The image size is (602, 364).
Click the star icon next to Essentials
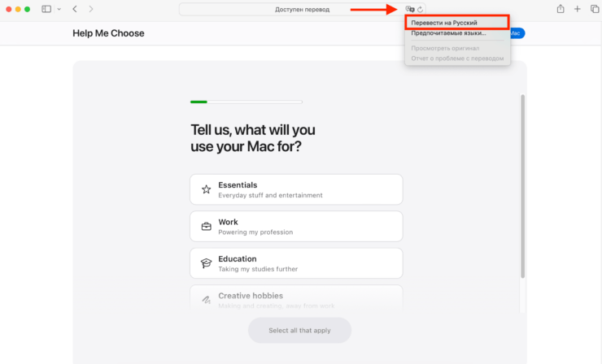point(207,189)
